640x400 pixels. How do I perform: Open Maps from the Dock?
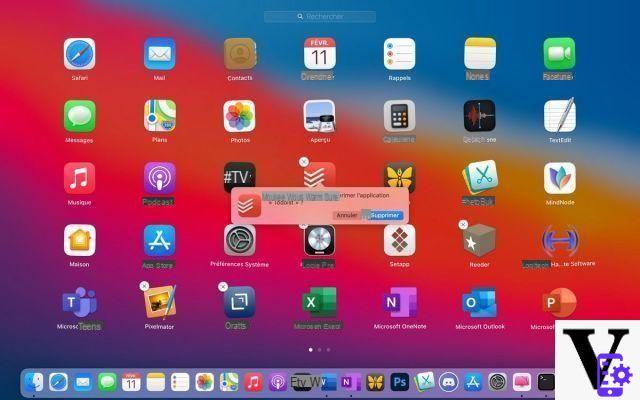click(229, 382)
